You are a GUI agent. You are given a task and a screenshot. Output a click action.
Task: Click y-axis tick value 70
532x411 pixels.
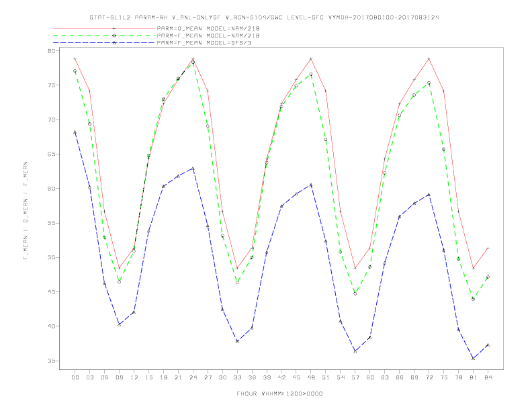click(x=52, y=120)
